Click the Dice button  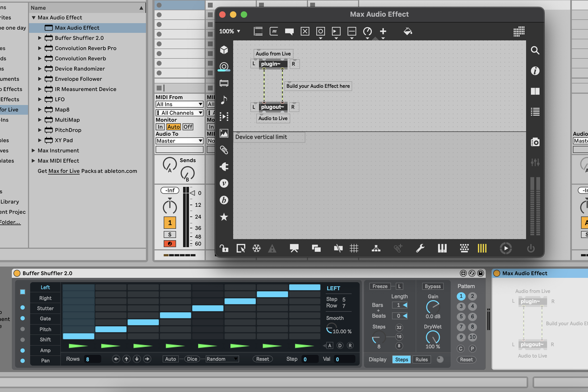click(x=192, y=359)
